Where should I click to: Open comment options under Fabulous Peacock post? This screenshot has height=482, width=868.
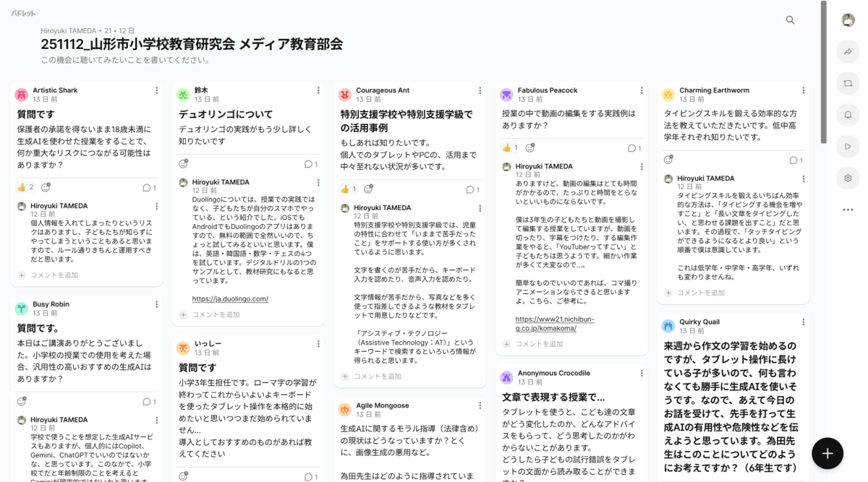(642, 166)
